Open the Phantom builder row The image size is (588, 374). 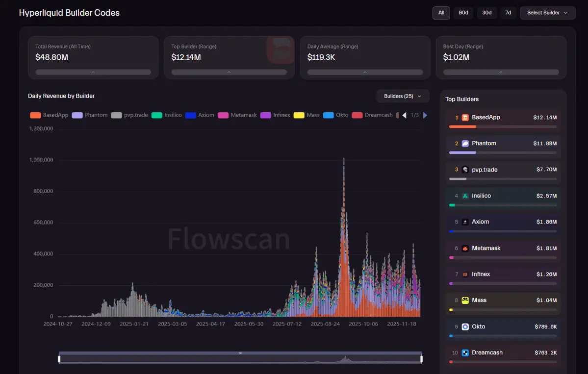[x=503, y=147]
